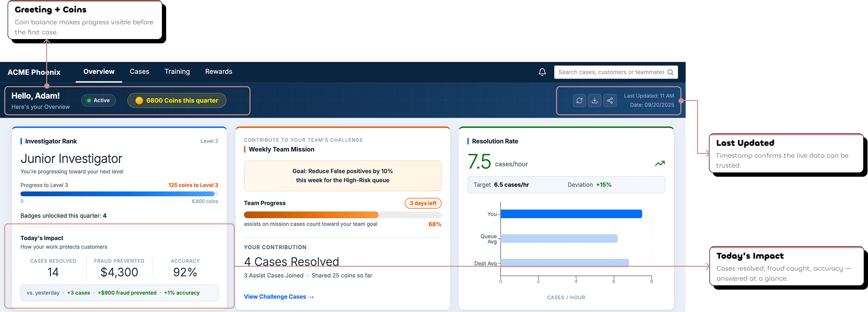Click the gold coin icon
The height and width of the screenshot is (312, 868).
coord(139,101)
